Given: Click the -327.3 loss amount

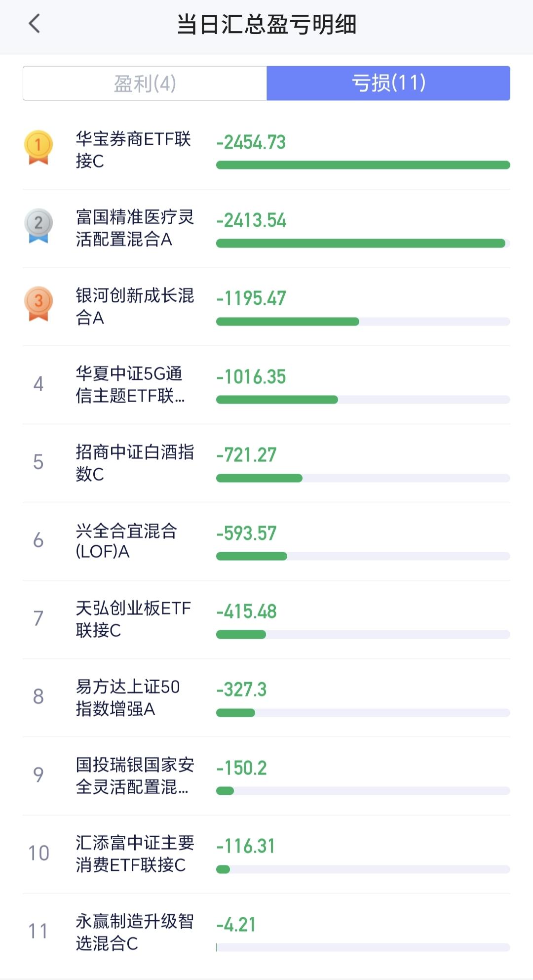Looking at the screenshot, I should pyautogui.click(x=241, y=690).
